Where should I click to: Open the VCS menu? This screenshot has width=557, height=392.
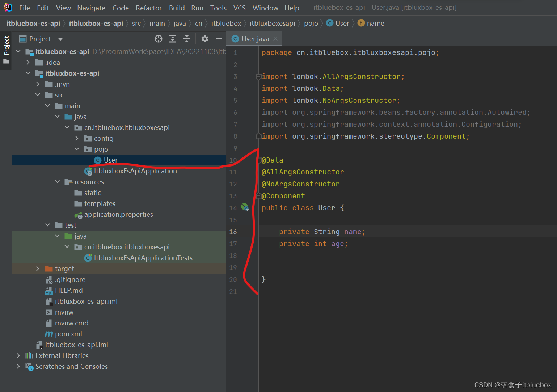240,8
